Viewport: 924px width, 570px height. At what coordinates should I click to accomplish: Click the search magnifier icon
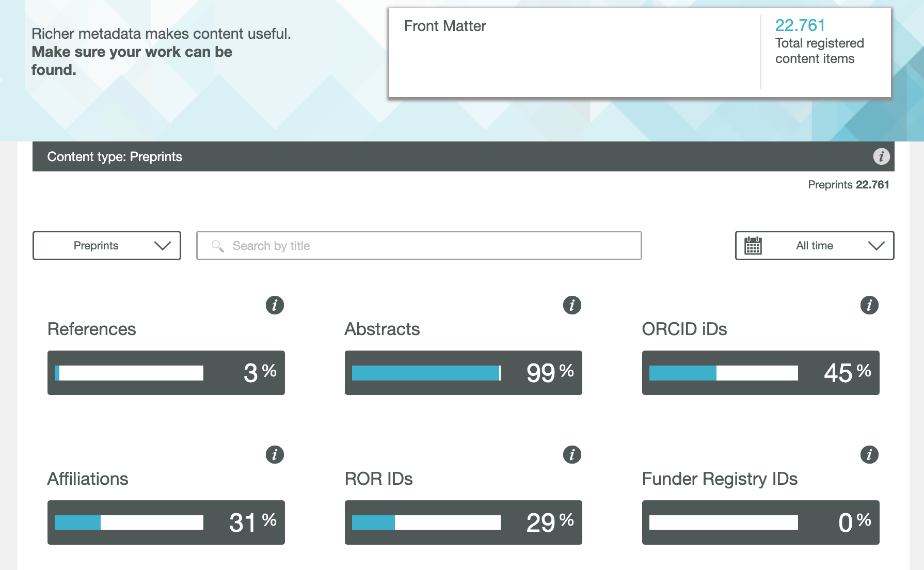tap(218, 246)
